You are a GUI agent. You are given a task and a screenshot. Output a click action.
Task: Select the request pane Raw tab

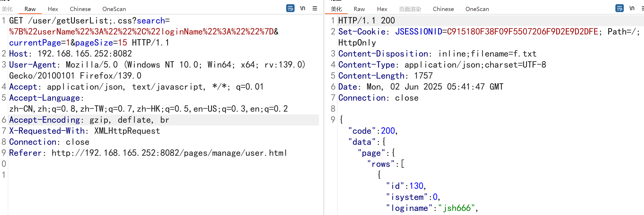[30, 9]
